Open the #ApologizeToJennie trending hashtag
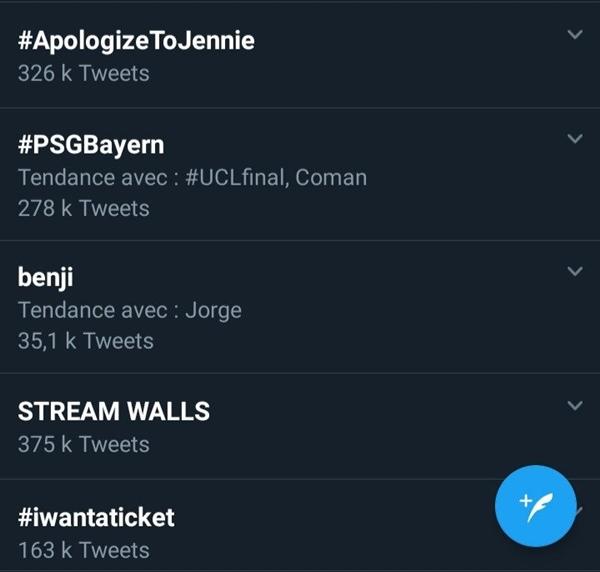 tap(136, 41)
